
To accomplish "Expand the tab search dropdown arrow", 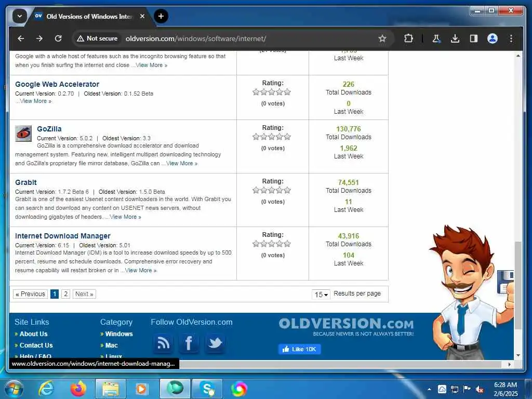I will (x=19, y=16).
